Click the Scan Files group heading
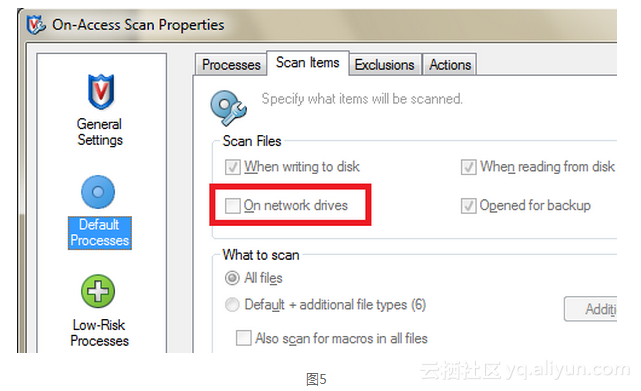This screenshot has height=391, width=641. click(252, 141)
